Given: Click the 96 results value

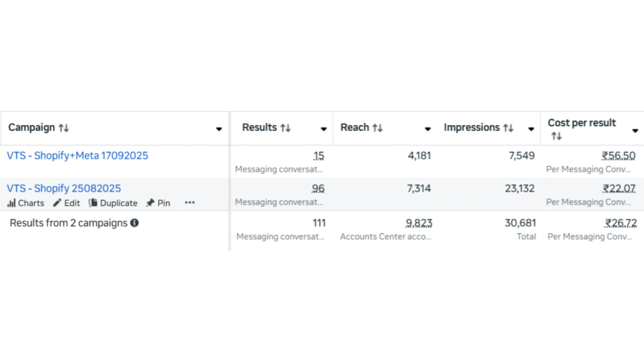Looking at the screenshot, I should [318, 189].
